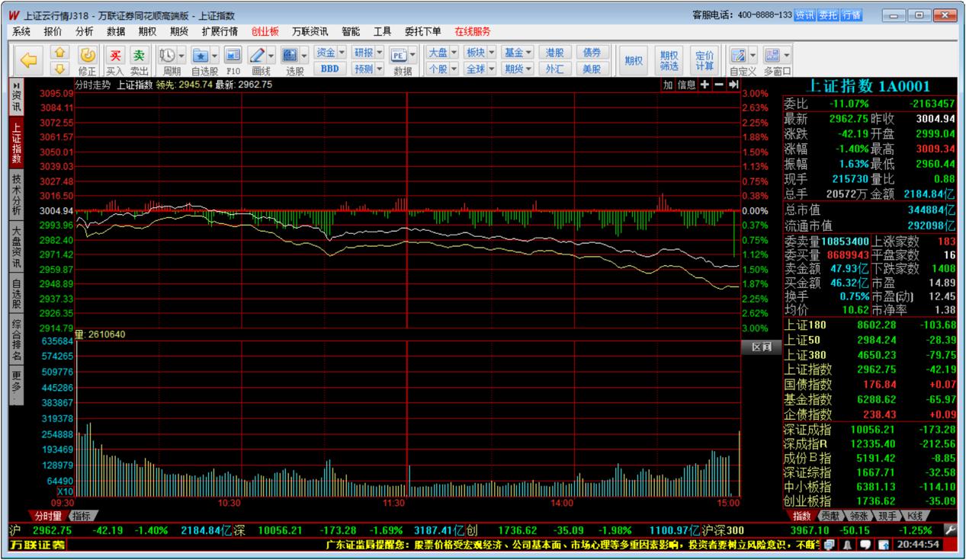Toggle the 信息 info button above chart
966x560 pixels.
[686, 85]
